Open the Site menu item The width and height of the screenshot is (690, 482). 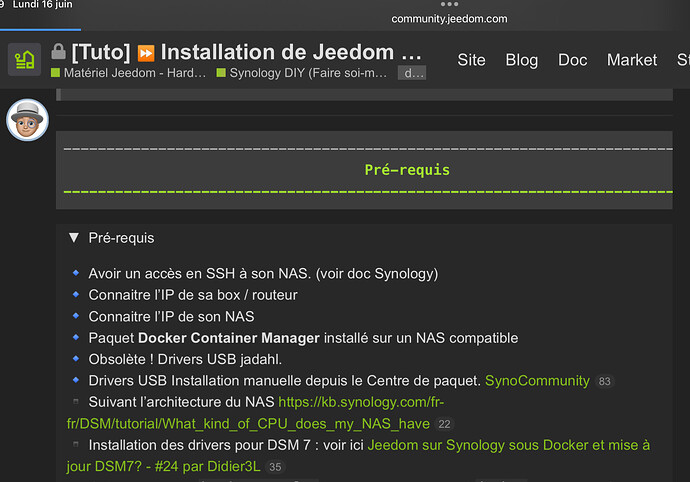(471, 60)
